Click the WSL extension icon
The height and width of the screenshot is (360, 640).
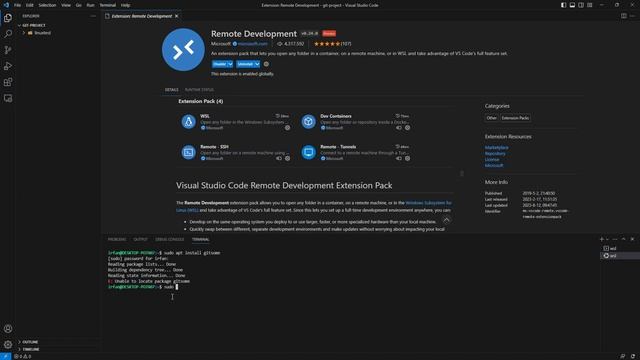point(189,122)
